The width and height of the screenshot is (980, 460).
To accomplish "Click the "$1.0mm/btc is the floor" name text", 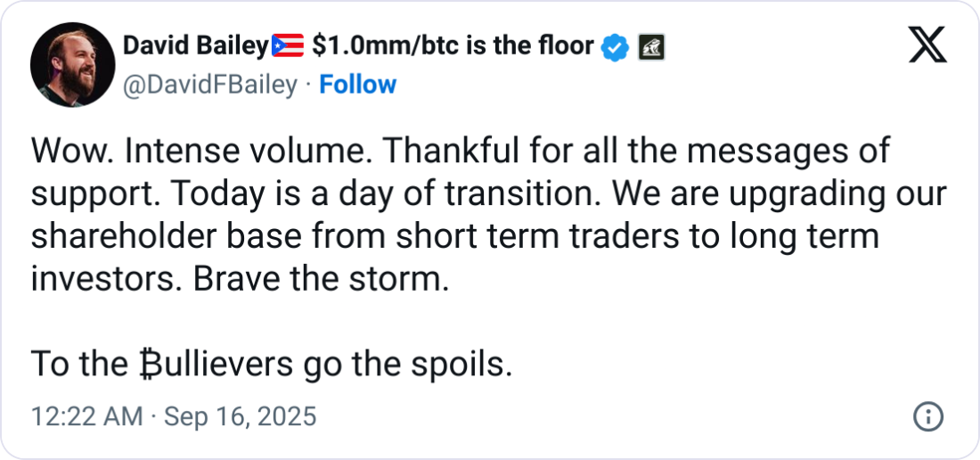I will click(x=453, y=45).
